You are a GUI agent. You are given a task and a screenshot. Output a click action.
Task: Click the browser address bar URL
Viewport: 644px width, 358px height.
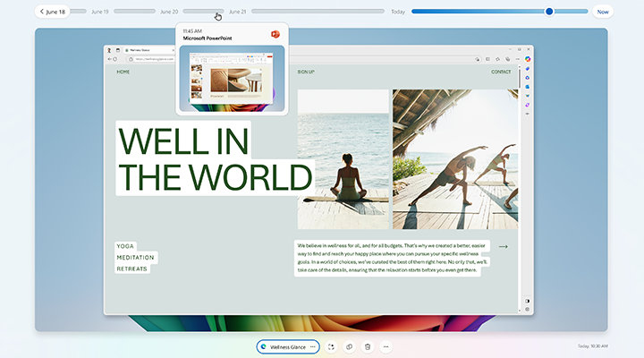[x=154, y=59]
